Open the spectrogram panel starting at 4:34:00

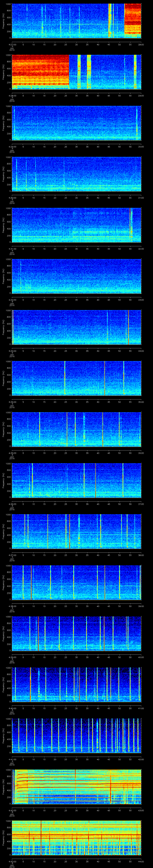(x=76, y=378)
